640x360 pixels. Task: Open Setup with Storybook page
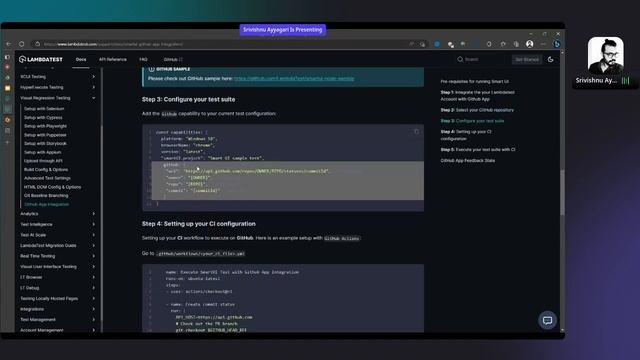[x=45, y=143]
